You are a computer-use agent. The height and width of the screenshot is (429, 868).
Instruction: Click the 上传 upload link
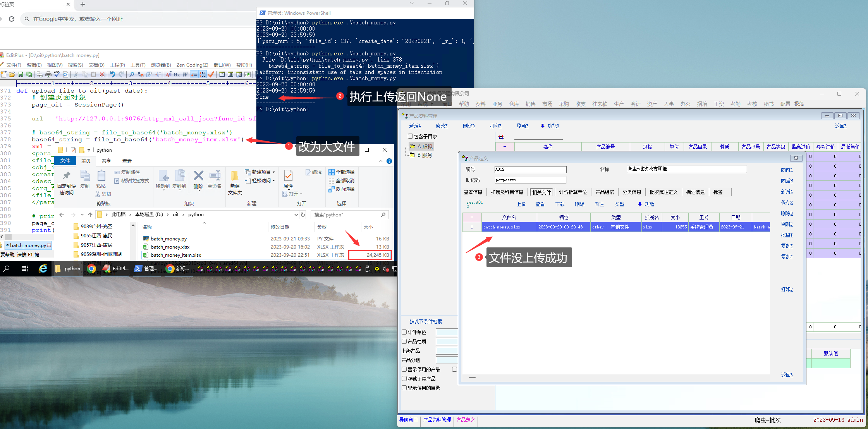(x=521, y=204)
